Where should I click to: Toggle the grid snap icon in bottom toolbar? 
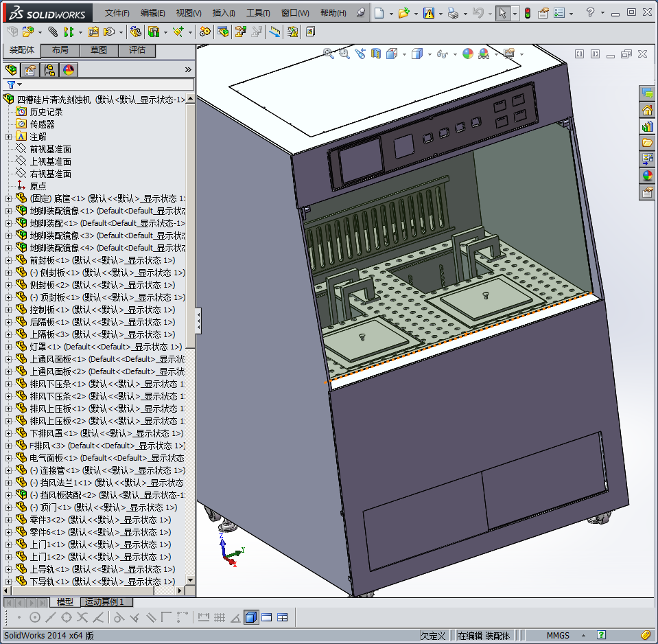(x=220, y=617)
